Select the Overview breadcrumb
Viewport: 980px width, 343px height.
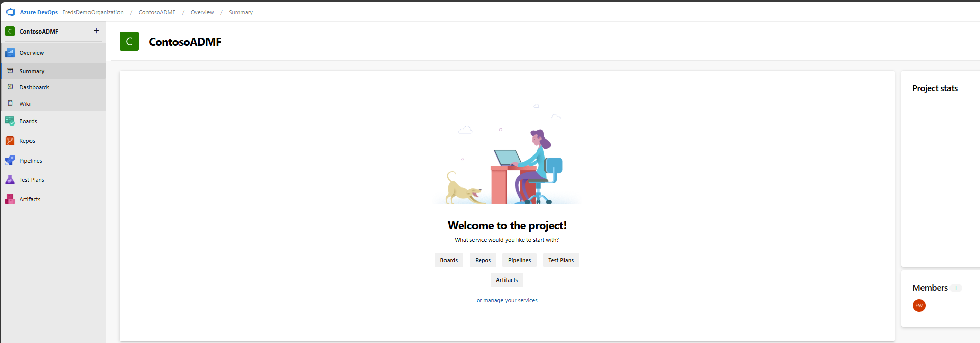coord(202,12)
